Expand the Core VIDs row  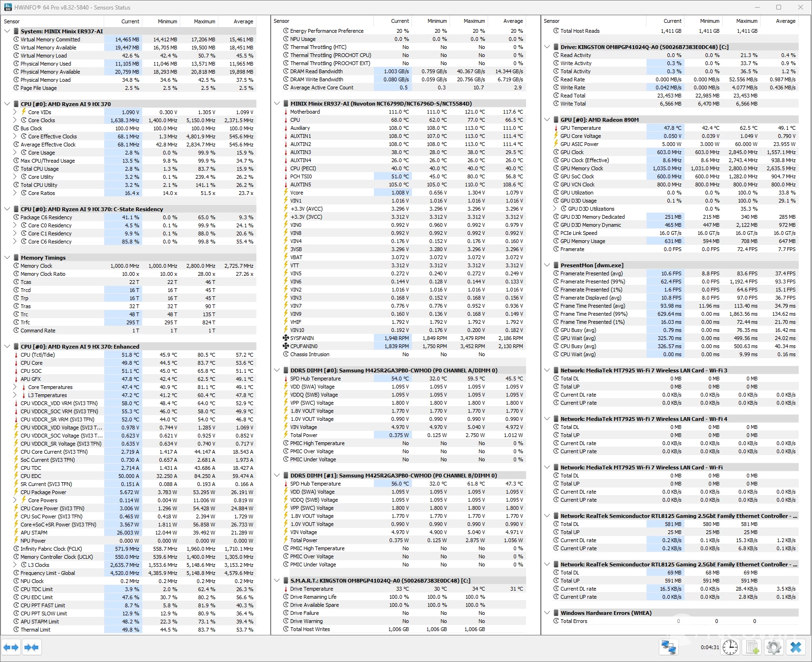pyautogui.click(x=15, y=112)
